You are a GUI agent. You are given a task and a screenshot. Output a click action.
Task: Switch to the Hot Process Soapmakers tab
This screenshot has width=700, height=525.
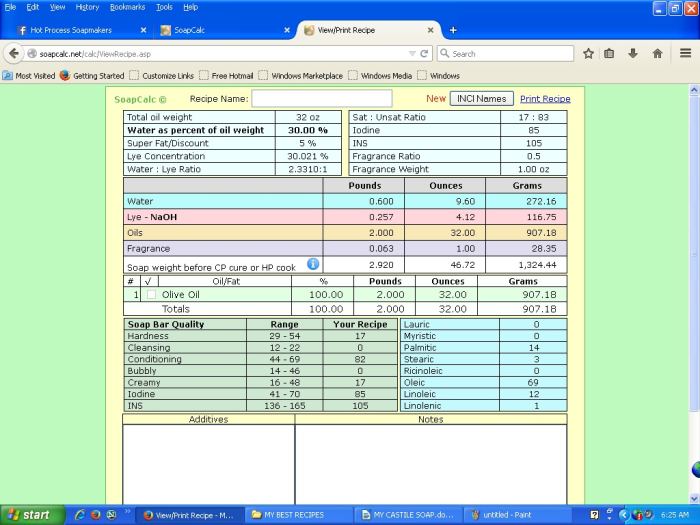point(71,30)
